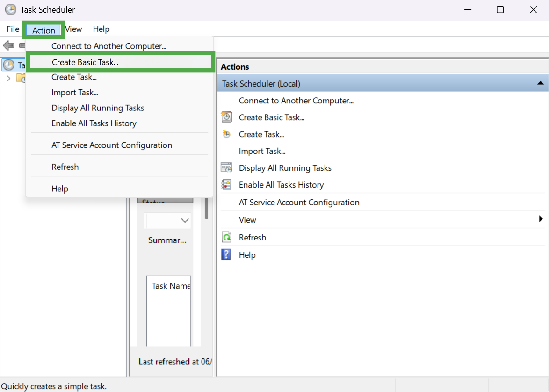The height and width of the screenshot is (392, 549).
Task: Click status bar text Quickly creates a simple task
Action: tap(54, 386)
